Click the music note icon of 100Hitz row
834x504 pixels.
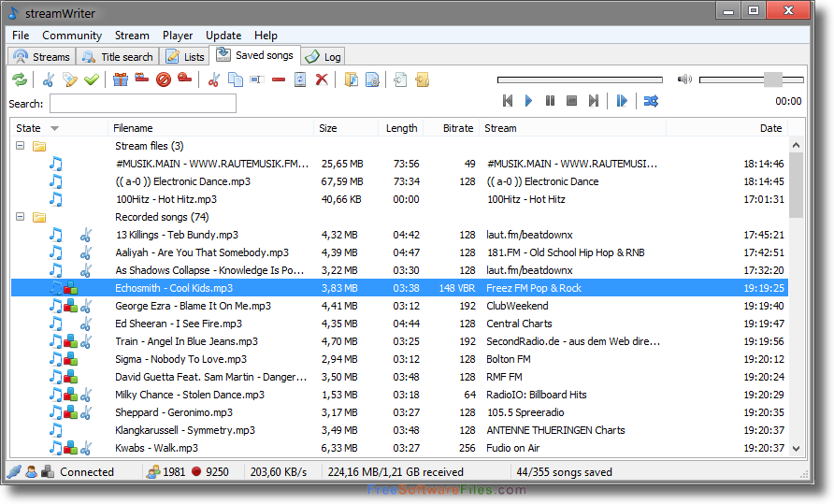pos(55,199)
